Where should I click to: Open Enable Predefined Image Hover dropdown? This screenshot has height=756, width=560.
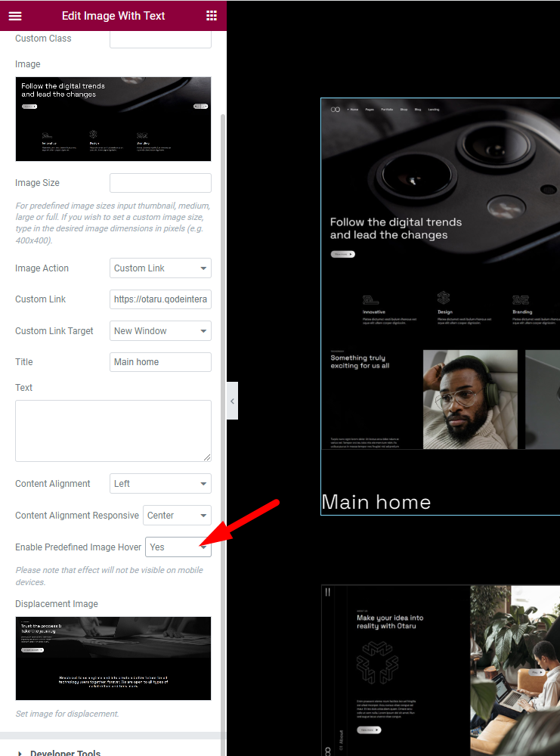click(x=178, y=547)
